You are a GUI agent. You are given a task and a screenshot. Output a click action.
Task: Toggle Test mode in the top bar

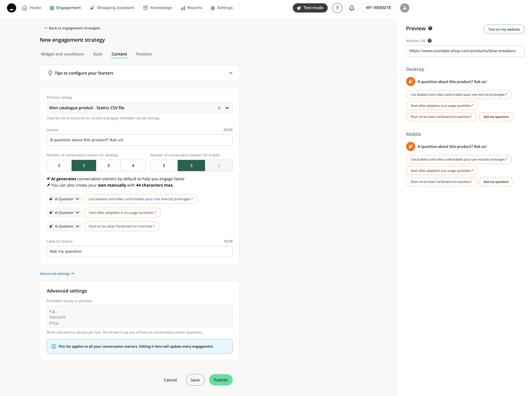click(x=310, y=8)
